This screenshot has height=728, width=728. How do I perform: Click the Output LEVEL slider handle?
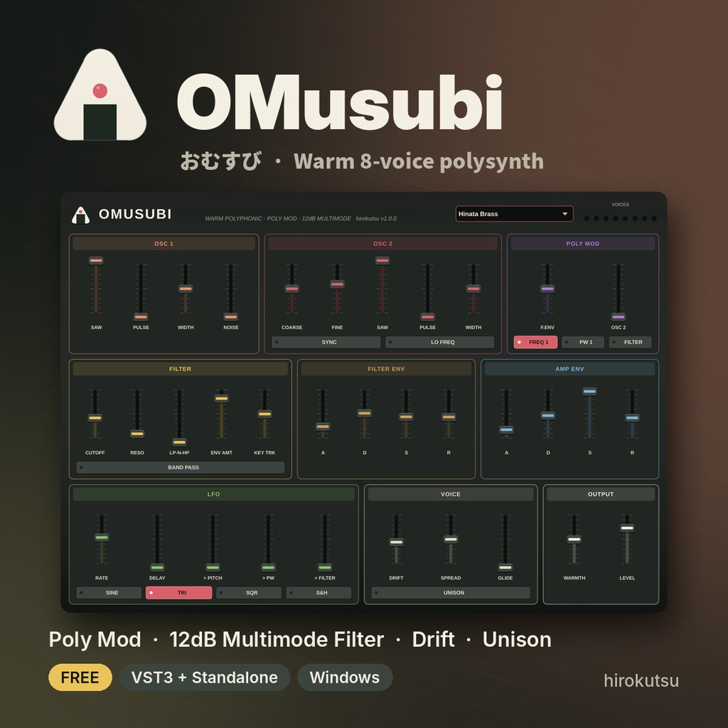[x=627, y=528]
